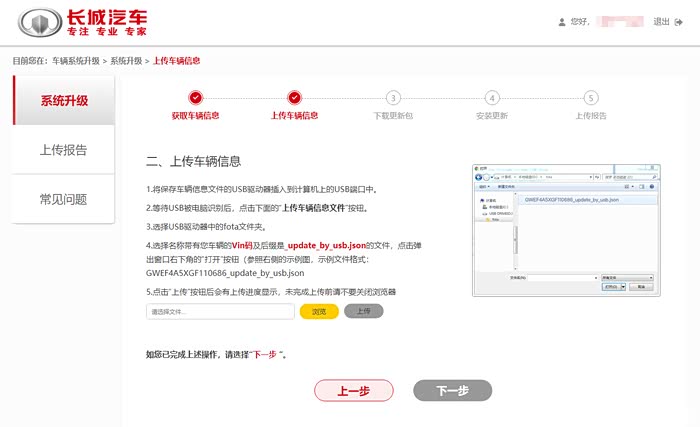Click the step 3 circle

click(393, 97)
